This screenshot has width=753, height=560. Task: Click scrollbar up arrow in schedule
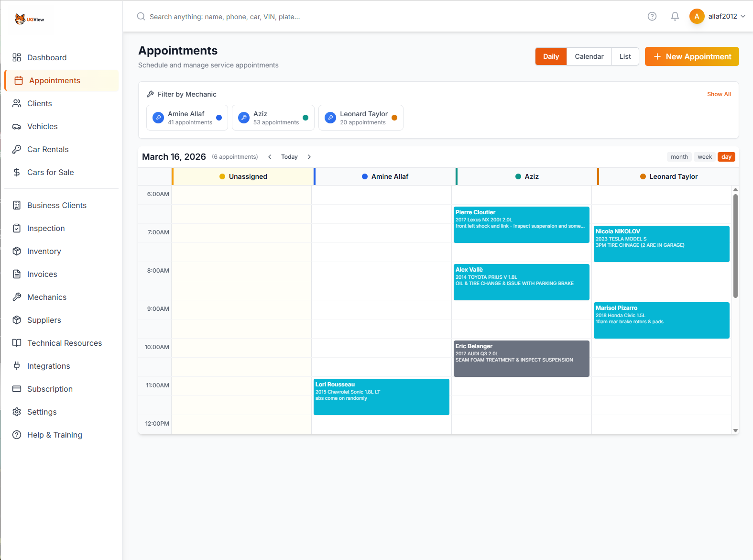[x=735, y=190]
